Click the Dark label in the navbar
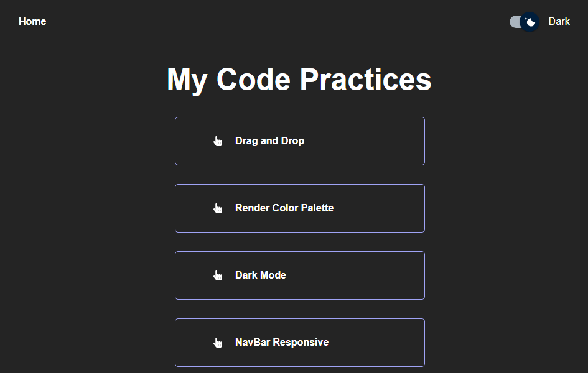 [x=559, y=21]
